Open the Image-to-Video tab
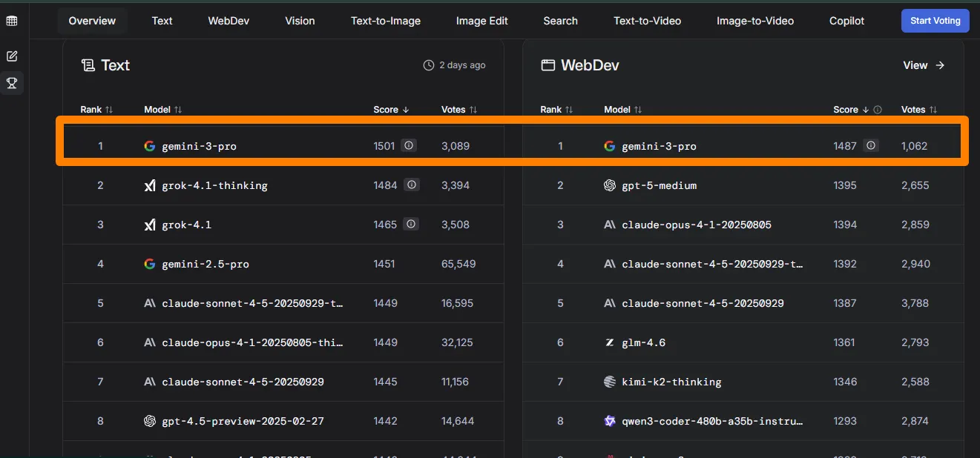Screen dimensions: 980x458 (755, 21)
